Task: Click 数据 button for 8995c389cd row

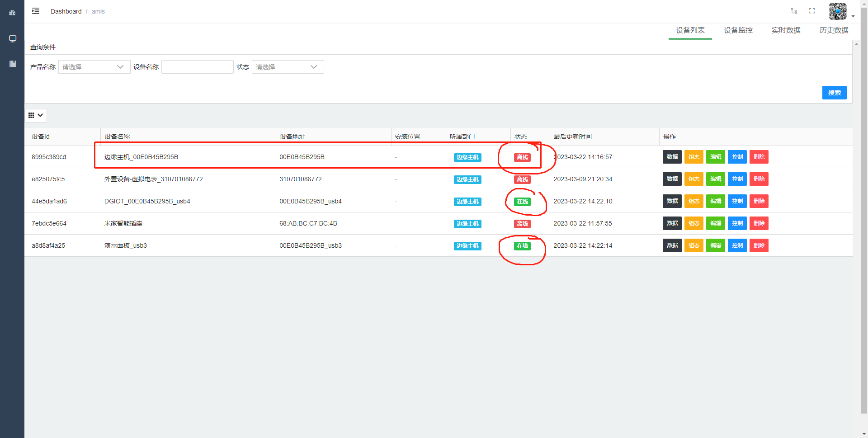Action: pos(672,157)
